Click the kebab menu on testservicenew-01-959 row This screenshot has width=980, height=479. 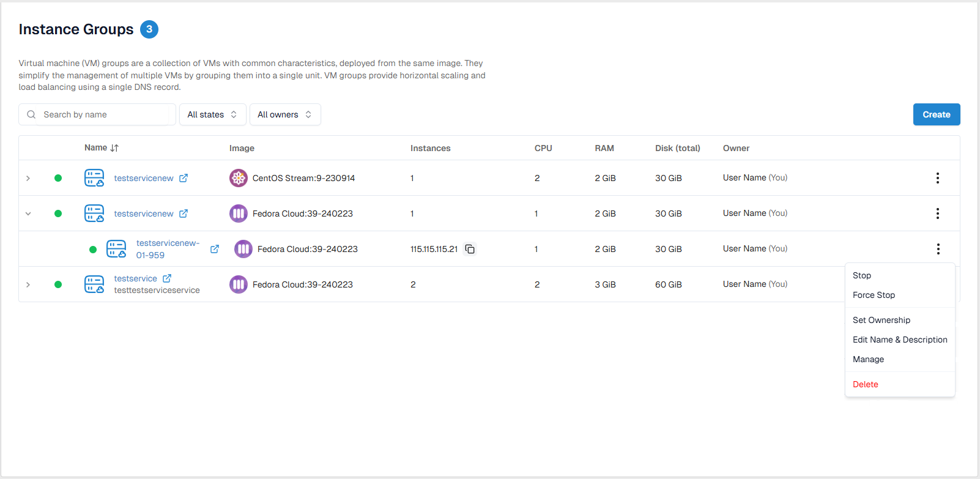(938, 249)
